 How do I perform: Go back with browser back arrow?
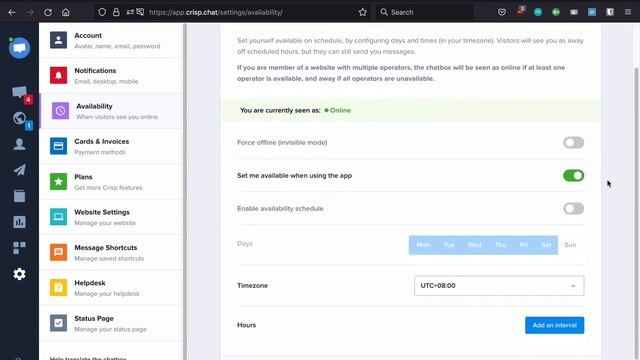pyautogui.click(x=12, y=12)
